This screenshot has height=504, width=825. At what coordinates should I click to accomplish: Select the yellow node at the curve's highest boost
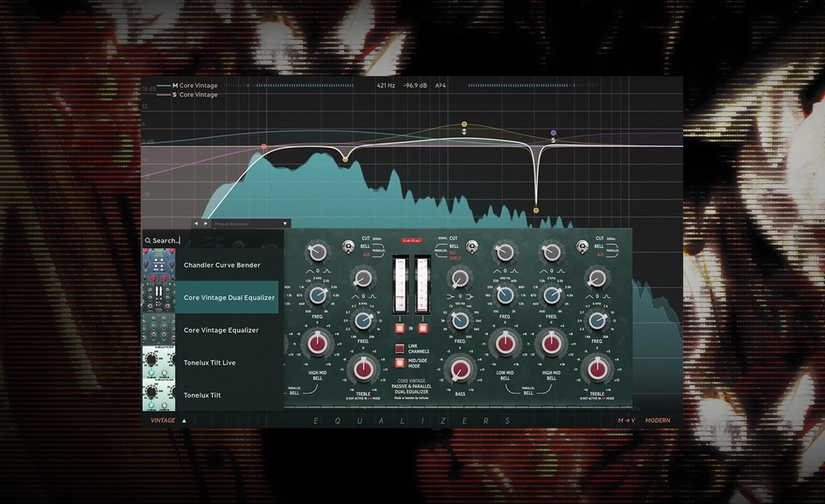point(464,125)
